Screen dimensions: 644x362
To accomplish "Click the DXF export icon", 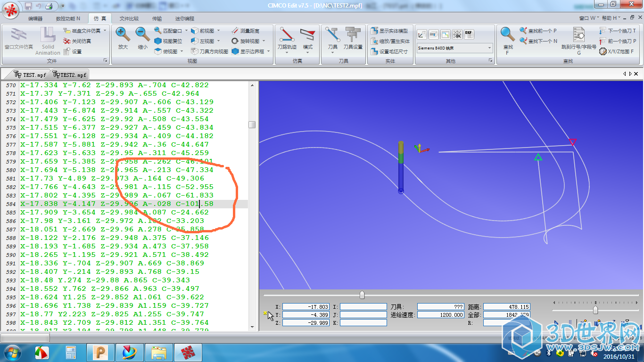I will pos(469,34).
